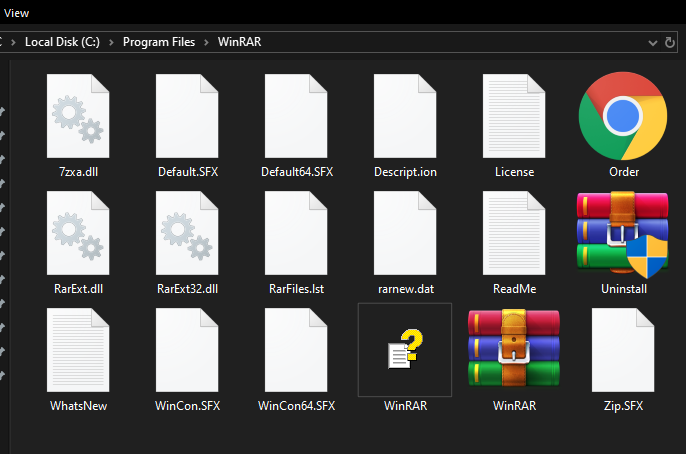Select the Default64.SFX file icon
The width and height of the screenshot is (686, 454).
pos(296,116)
